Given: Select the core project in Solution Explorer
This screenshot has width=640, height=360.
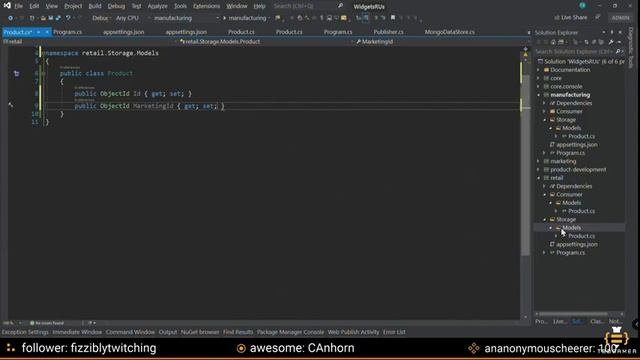Looking at the screenshot, I should (556, 78).
